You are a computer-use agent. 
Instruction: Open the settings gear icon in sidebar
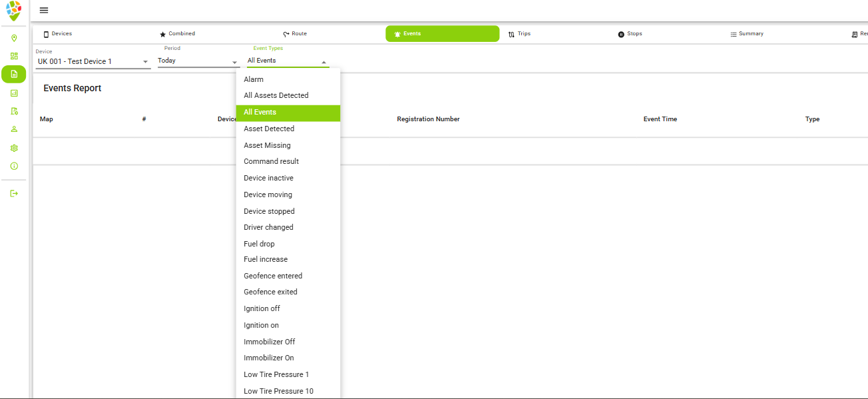point(14,148)
